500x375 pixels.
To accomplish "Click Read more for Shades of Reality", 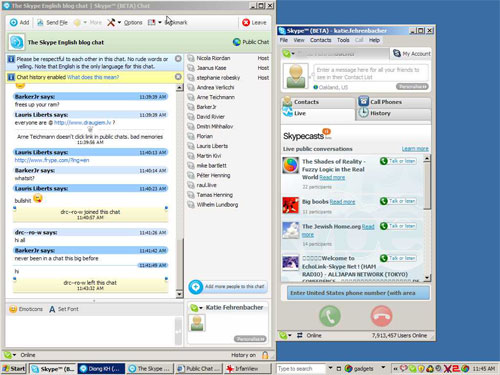I will tap(332, 177).
